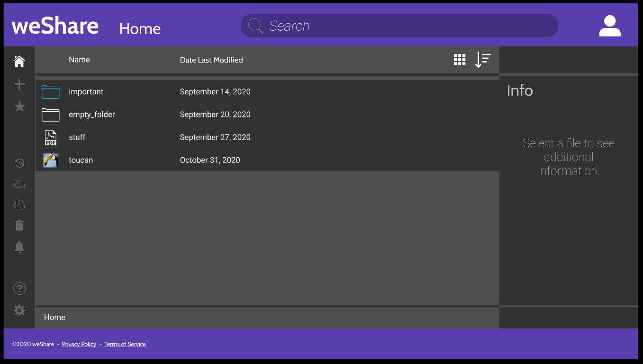Select the important folder name
Image resolution: width=643 pixels, height=364 pixels.
pos(86,92)
